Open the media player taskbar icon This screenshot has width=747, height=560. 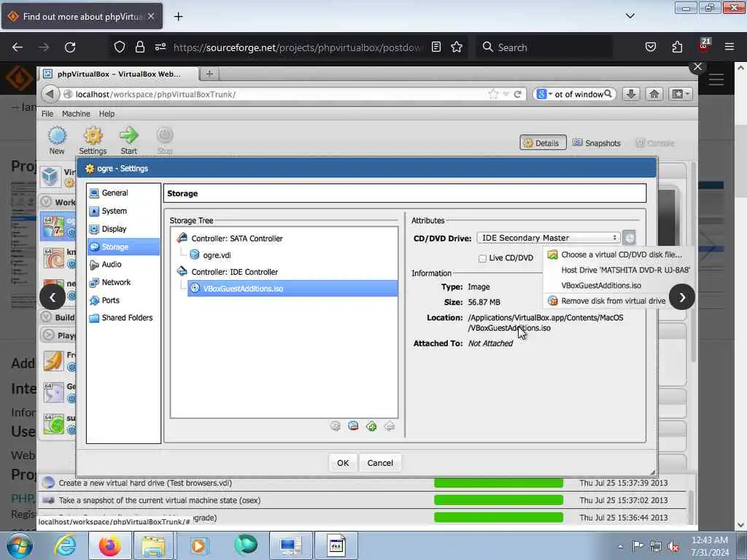(x=198, y=545)
